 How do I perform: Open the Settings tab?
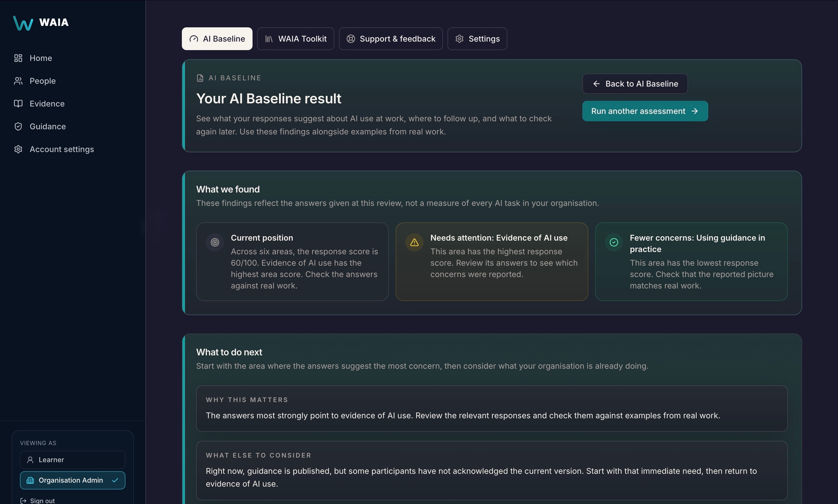pyautogui.click(x=477, y=39)
